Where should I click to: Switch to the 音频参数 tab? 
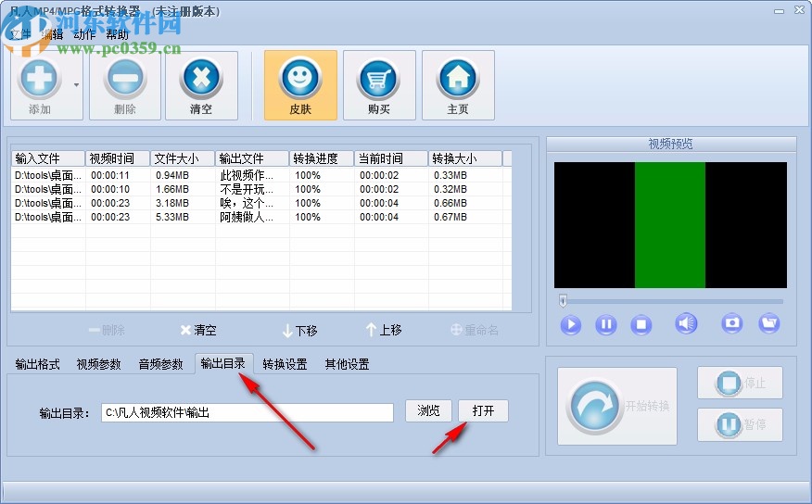pyautogui.click(x=161, y=364)
